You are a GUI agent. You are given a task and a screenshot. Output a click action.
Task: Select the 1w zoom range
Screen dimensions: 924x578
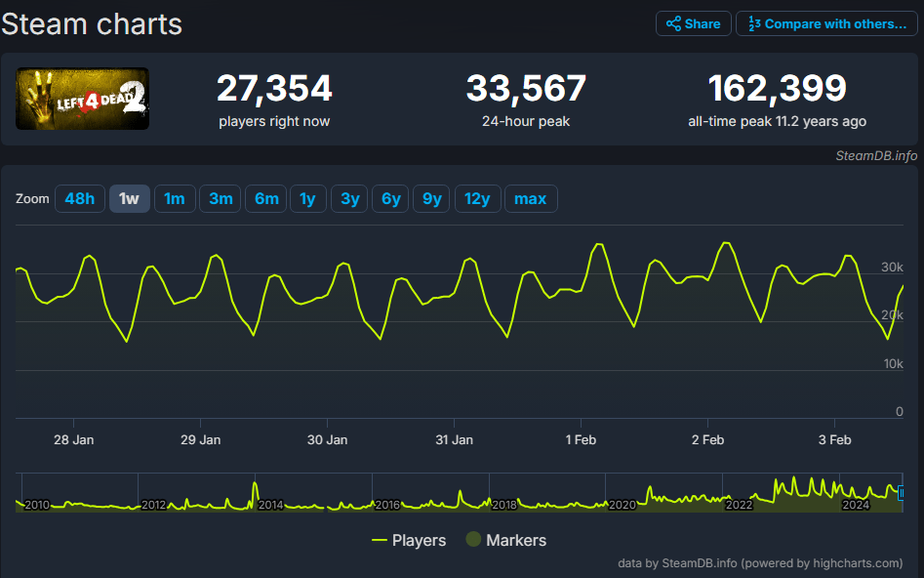tap(129, 199)
